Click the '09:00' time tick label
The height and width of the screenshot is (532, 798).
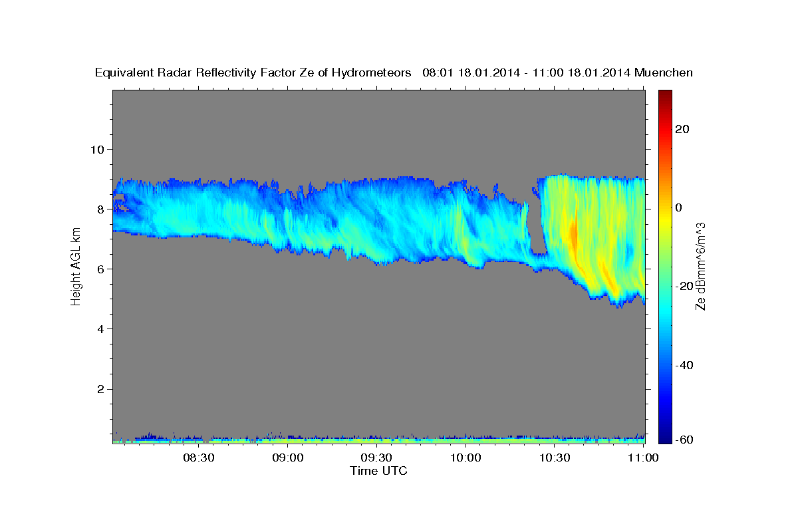[x=288, y=458]
